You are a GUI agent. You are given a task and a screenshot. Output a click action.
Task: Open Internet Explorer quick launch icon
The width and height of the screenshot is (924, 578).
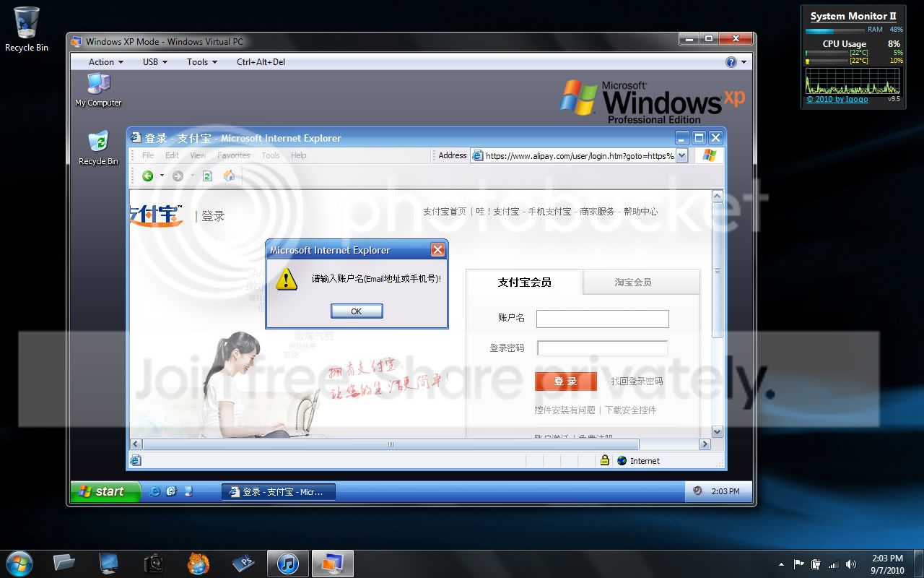[x=154, y=491]
